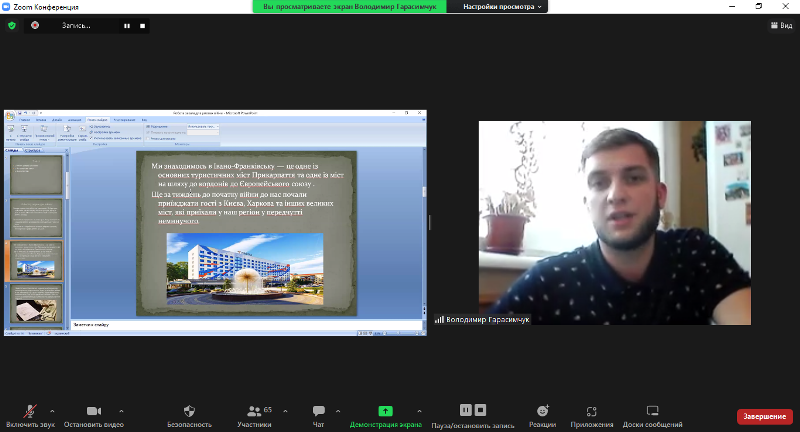
Task: Click hotel photo on the slide
Action: [245, 269]
